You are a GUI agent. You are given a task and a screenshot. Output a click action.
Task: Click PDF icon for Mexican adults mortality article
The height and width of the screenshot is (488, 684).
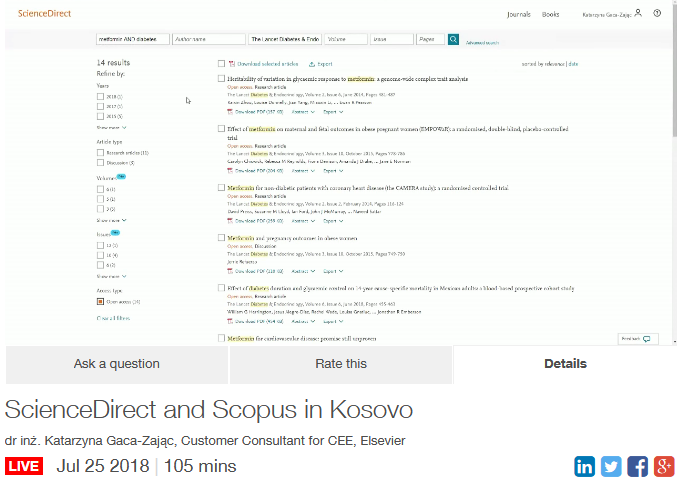pyautogui.click(x=230, y=321)
